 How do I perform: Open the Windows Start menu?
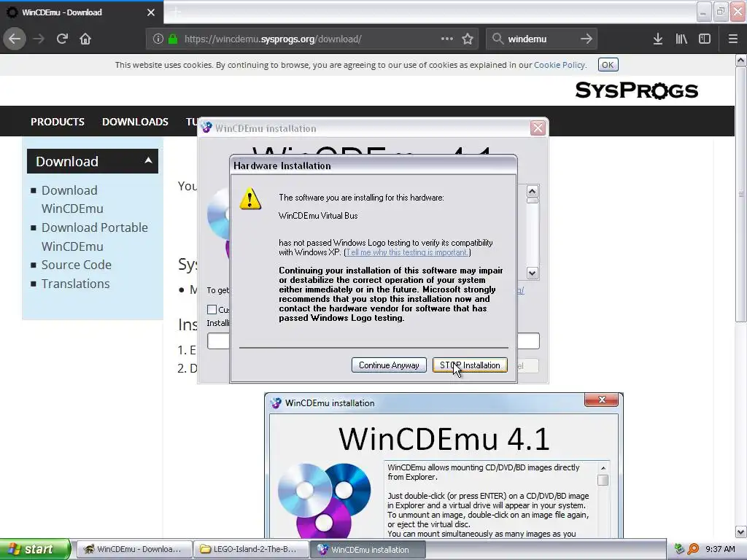click(35, 549)
